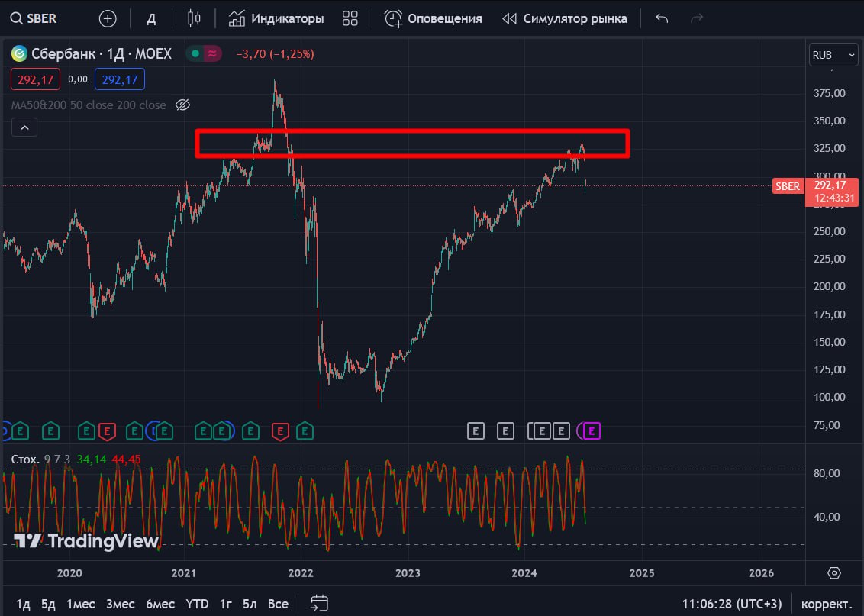Viewport: 864px width, 616px height.
Task: Click the blue 292,17 buy price box
Action: (x=120, y=79)
